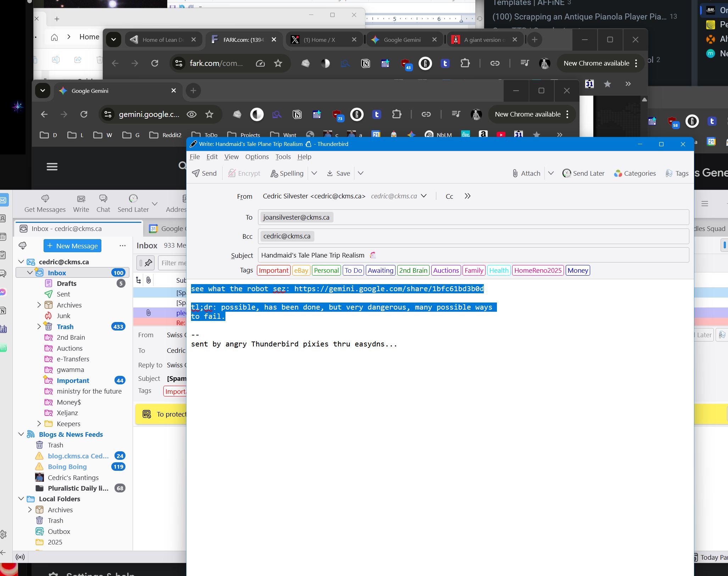The width and height of the screenshot is (728, 576).
Task: Click the Cc field button
Action: click(449, 196)
